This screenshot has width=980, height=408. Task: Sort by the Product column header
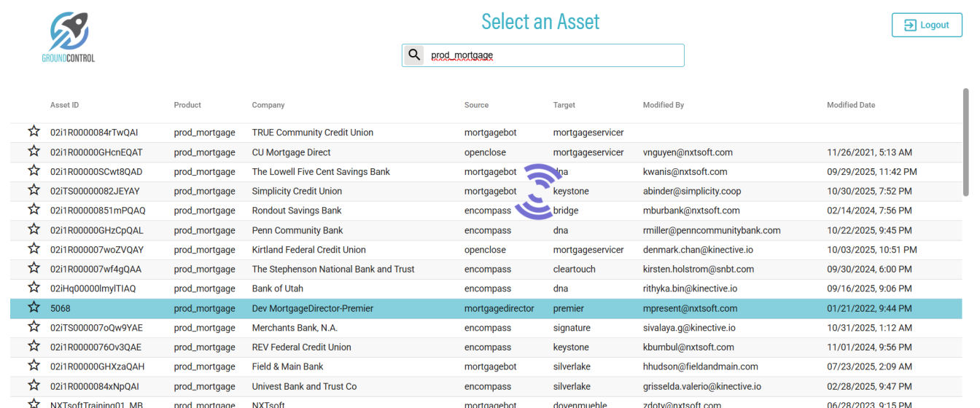[x=187, y=105]
